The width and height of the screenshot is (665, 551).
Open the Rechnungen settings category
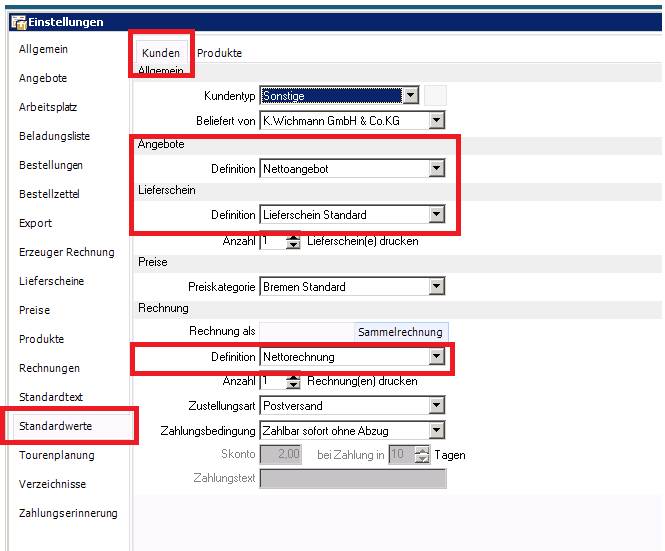coord(49,368)
